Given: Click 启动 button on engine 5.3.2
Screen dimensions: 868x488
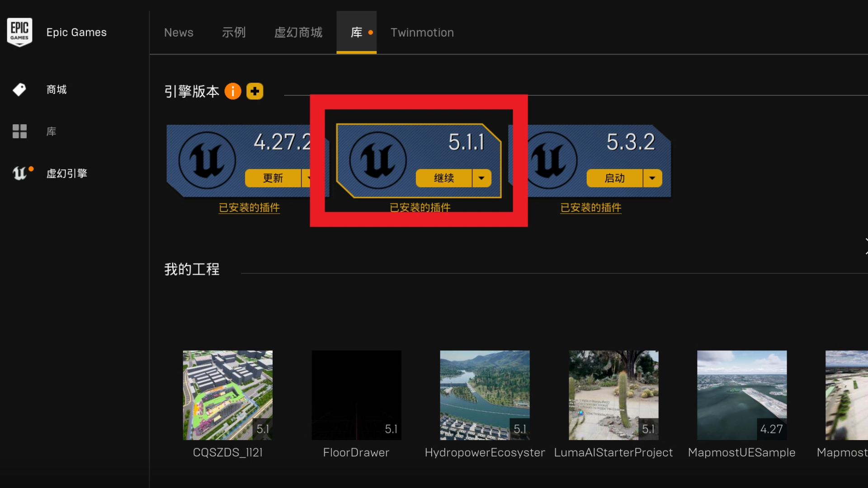Looking at the screenshot, I should (x=615, y=178).
